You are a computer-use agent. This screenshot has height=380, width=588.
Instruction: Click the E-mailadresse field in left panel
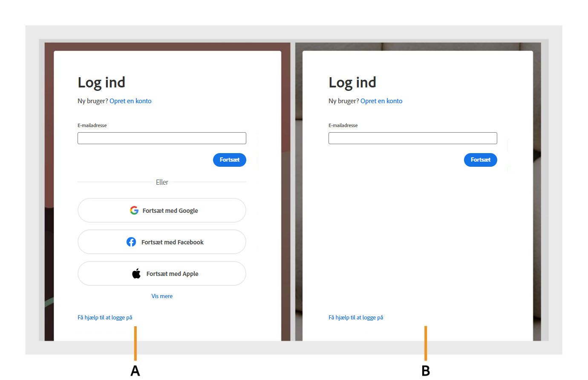point(161,138)
